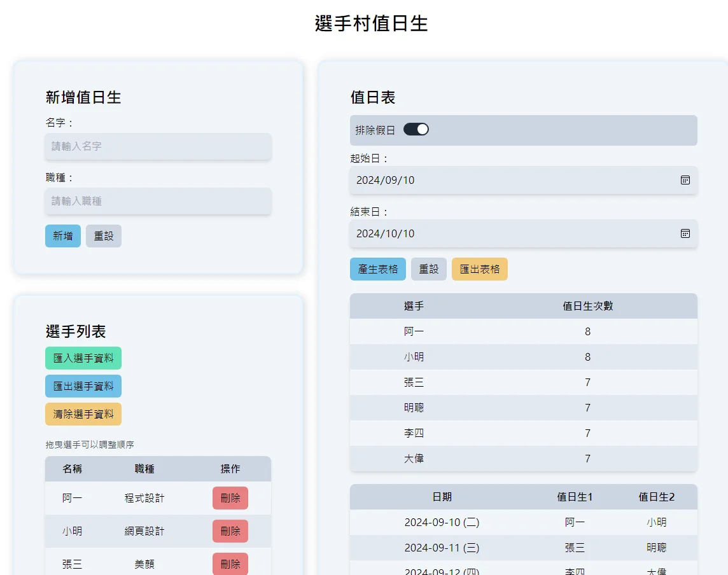Click the green 匯入選手資料 button
Viewport: 728px width, 575px height.
(83, 358)
